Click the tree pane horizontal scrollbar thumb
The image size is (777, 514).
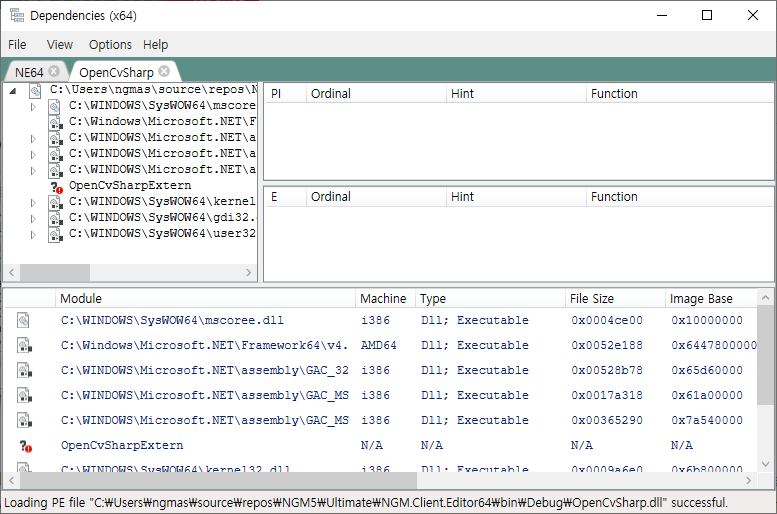coord(55,273)
